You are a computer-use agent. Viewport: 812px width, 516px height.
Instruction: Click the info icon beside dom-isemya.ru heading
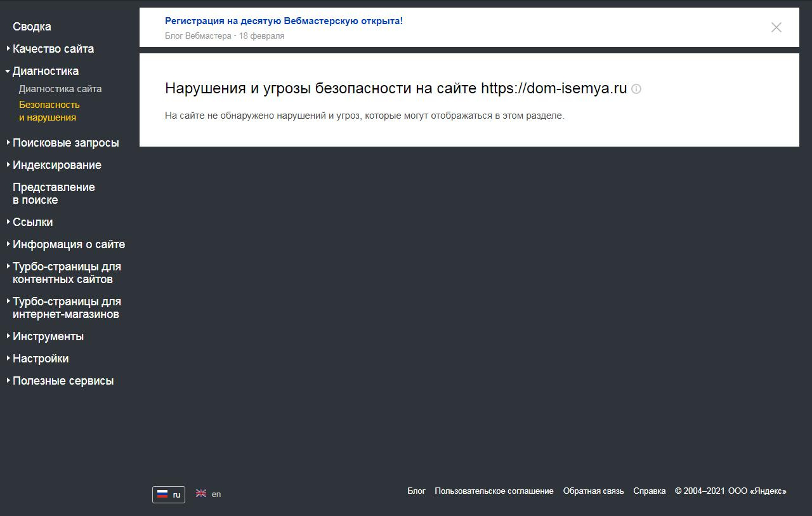coord(636,89)
